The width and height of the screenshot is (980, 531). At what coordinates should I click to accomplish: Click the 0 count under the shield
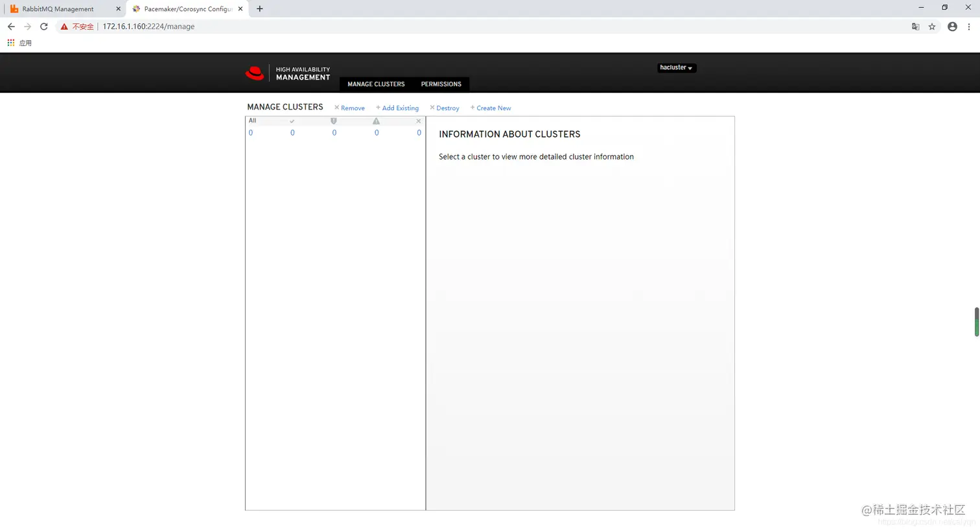[334, 133]
